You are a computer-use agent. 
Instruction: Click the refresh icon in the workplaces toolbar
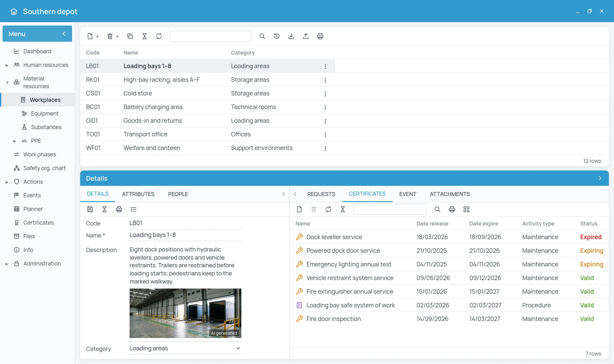(x=159, y=36)
